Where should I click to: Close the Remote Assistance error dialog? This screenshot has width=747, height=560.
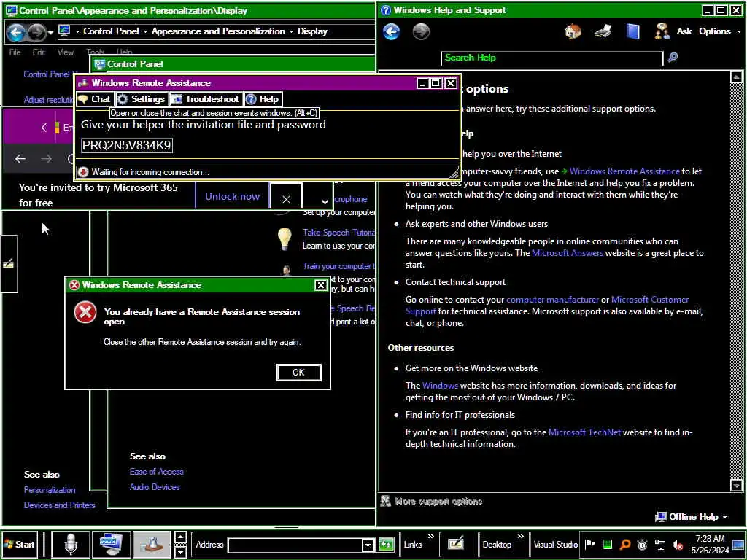pos(321,285)
